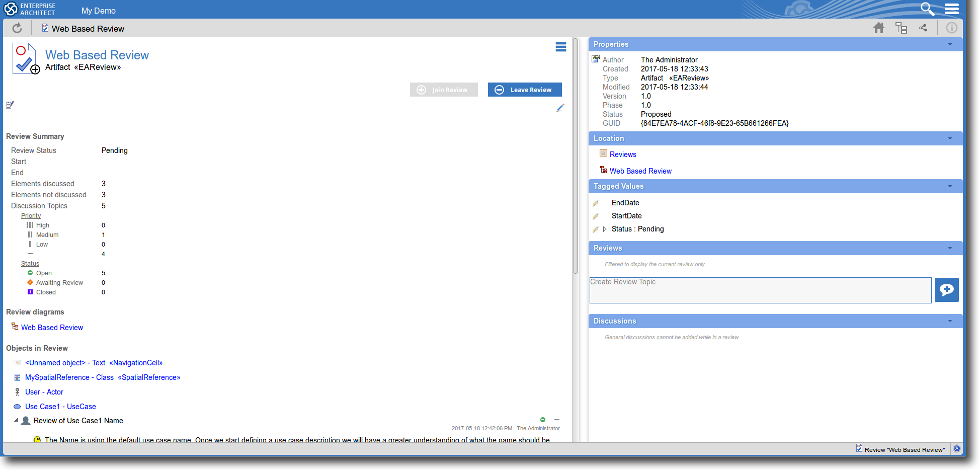This screenshot has width=980, height=473.
Task: Open the main hamburger menu in header
Action: click(951, 9)
